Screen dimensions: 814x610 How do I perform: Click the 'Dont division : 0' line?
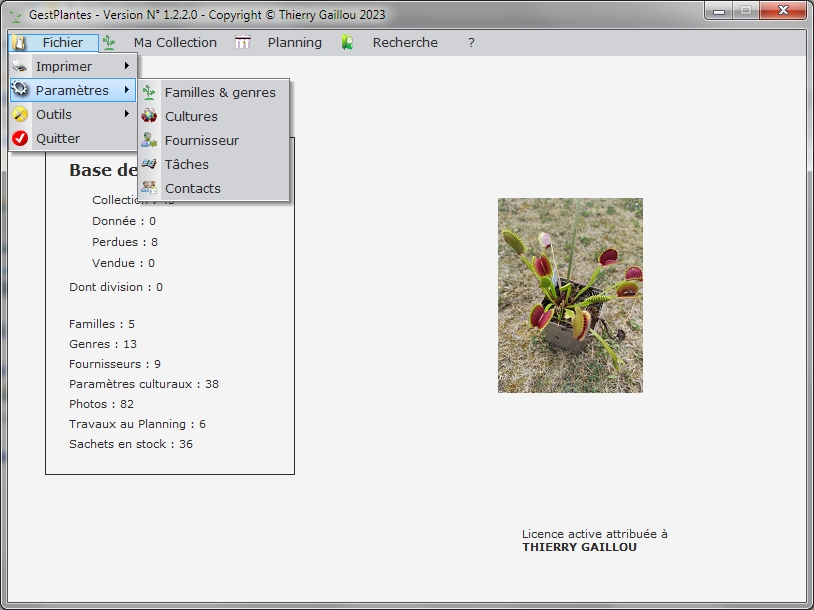pyautogui.click(x=116, y=287)
